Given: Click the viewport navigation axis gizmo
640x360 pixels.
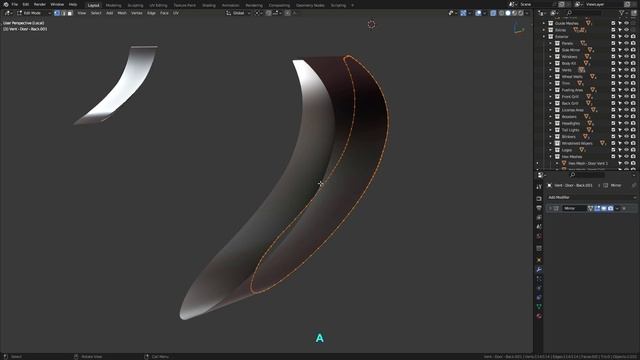Looking at the screenshot, I should click(519, 29).
